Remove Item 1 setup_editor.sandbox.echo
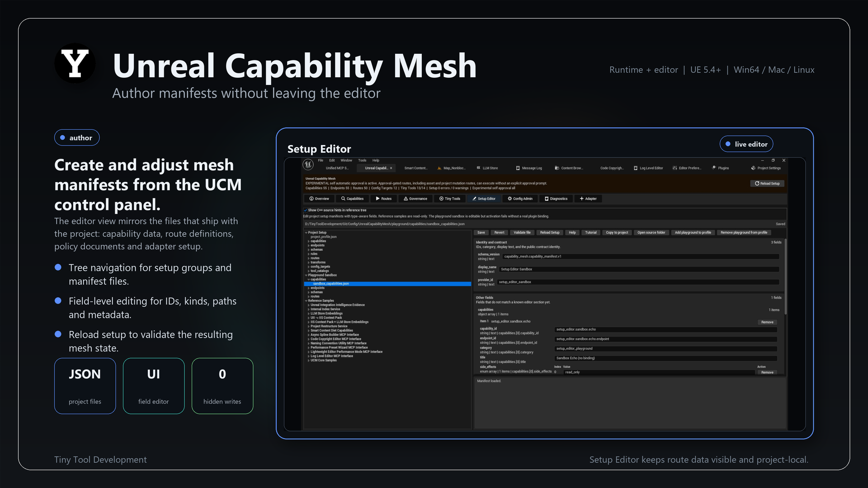This screenshot has width=868, height=488. coord(767,322)
